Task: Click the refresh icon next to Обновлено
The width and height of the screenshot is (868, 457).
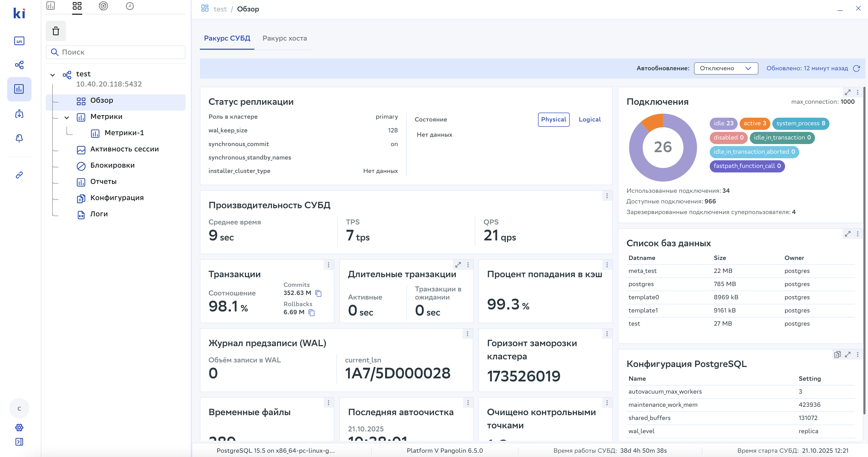Action: pyautogui.click(x=856, y=68)
